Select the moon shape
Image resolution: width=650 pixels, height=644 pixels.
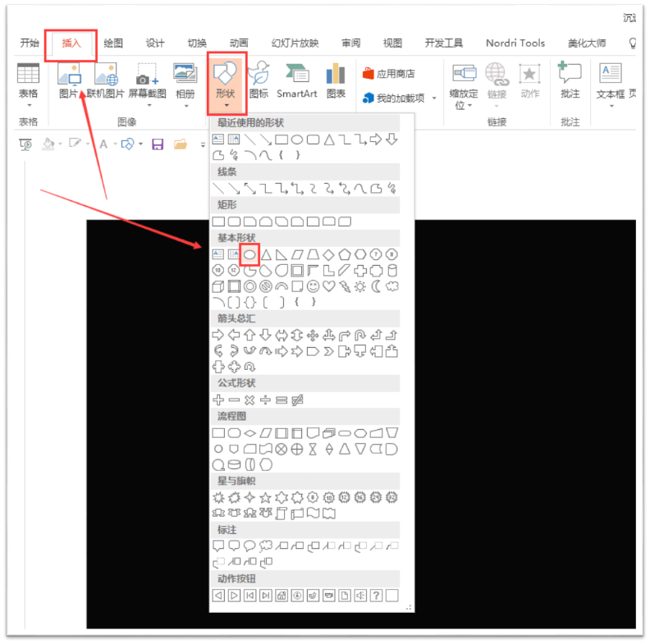tap(376, 286)
